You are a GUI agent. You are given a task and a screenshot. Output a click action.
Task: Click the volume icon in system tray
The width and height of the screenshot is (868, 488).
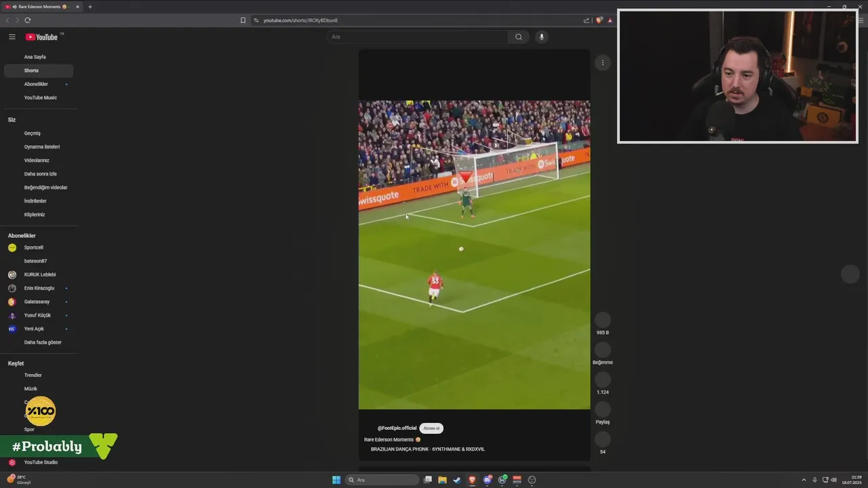click(833, 480)
